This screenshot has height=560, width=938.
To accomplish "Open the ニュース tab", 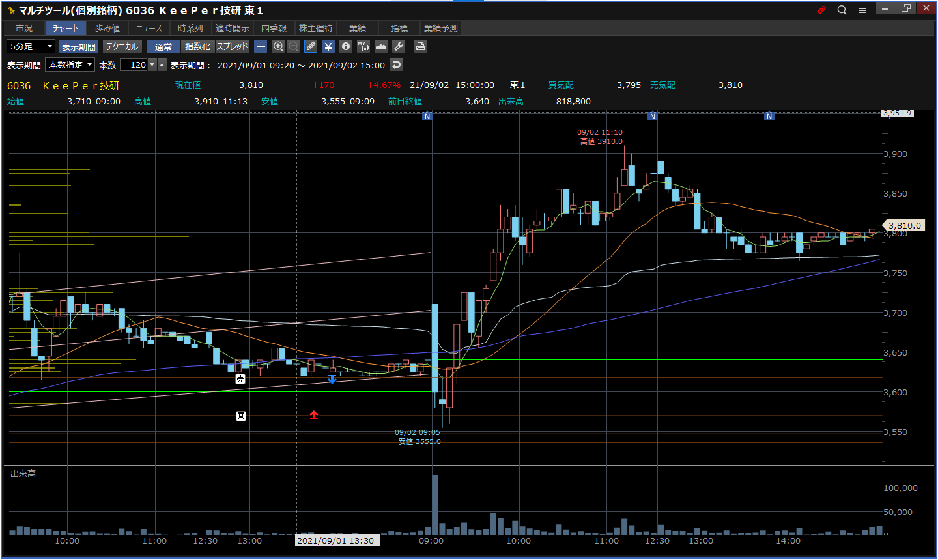I will coord(149,28).
